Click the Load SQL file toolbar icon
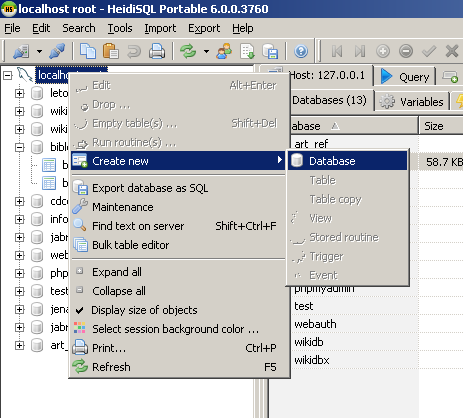Image resolution: width=463 pixels, height=418 pixels. (247, 51)
